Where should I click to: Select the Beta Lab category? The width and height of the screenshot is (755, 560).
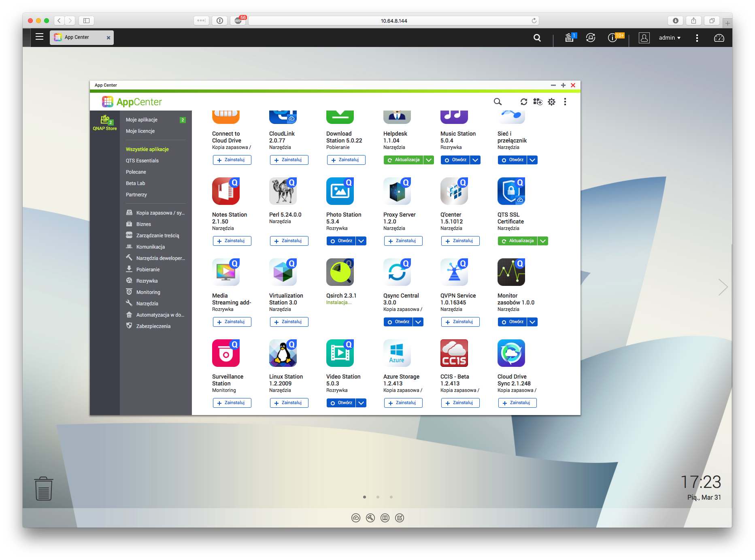tap(135, 183)
